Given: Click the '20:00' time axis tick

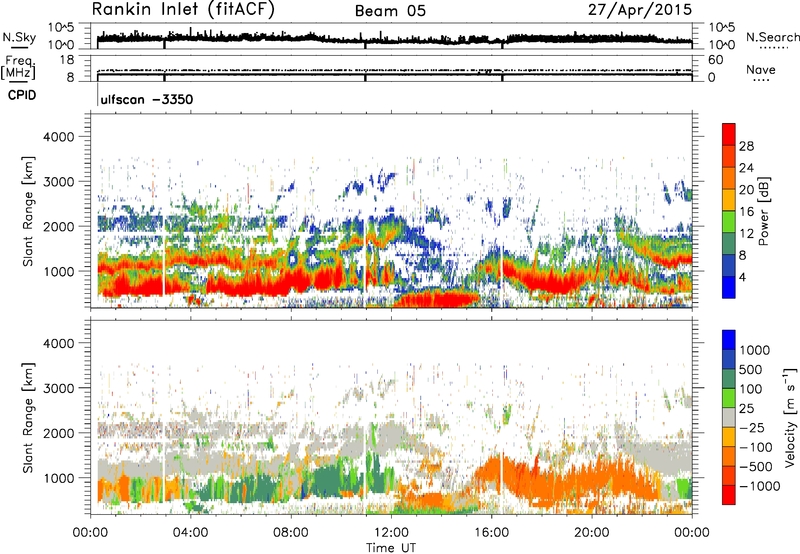Looking at the screenshot, I should (x=592, y=533).
